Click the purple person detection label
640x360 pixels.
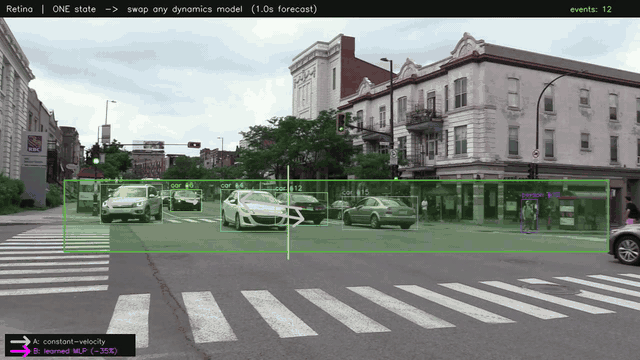pos(541,196)
